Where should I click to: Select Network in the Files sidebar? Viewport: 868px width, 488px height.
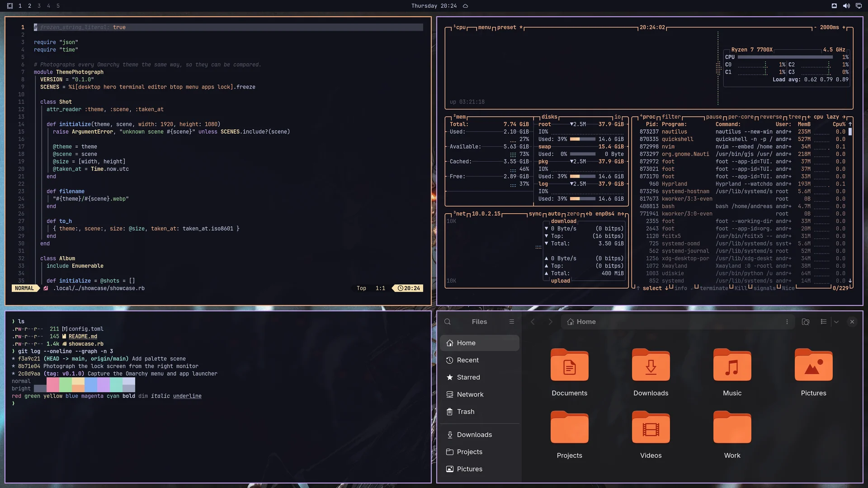pyautogui.click(x=479, y=394)
